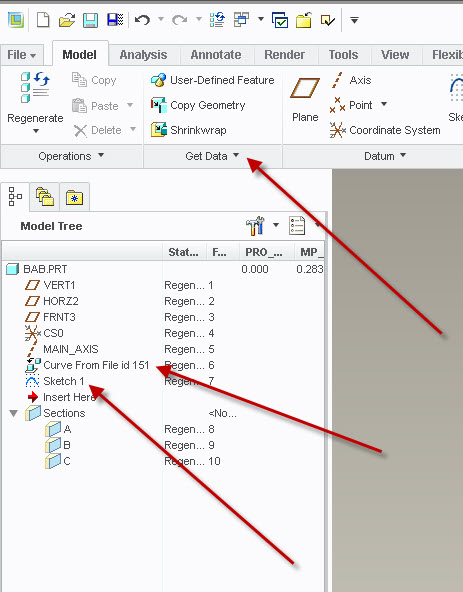Expand the Get Data group dropdown

point(236,155)
